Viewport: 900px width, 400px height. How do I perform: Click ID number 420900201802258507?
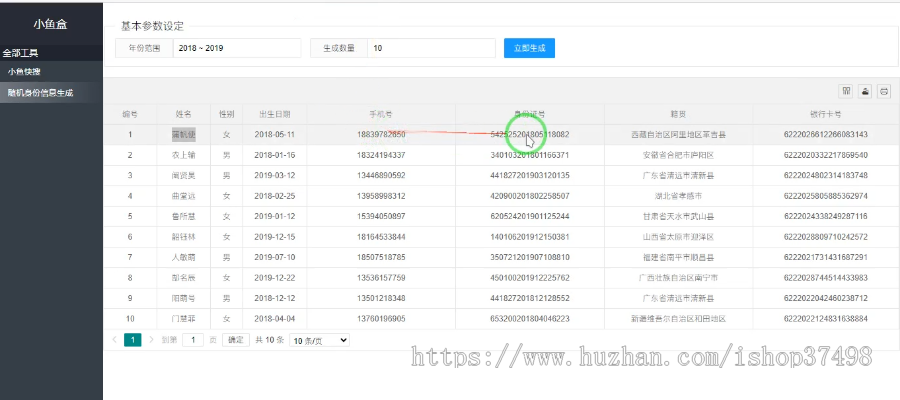(x=530, y=196)
